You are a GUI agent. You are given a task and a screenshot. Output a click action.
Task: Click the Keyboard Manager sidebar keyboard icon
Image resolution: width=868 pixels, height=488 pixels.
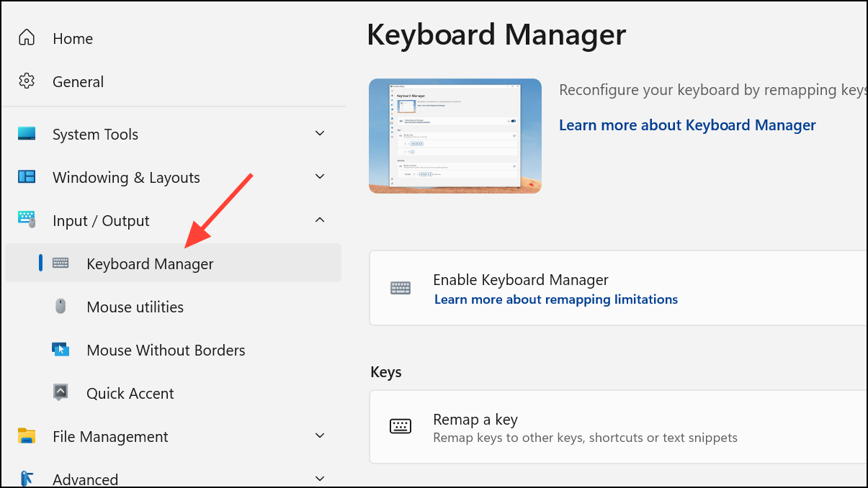click(x=61, y=263)
